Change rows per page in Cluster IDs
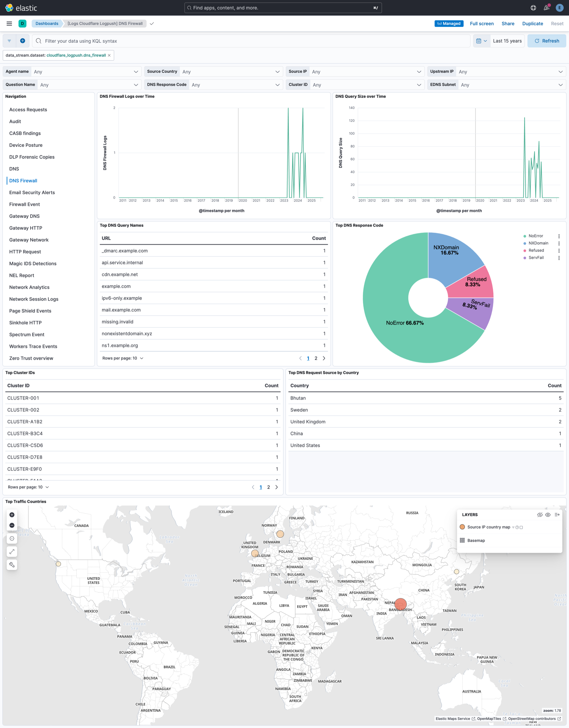The width and height of the screenshot is (569, 728). 28,487
